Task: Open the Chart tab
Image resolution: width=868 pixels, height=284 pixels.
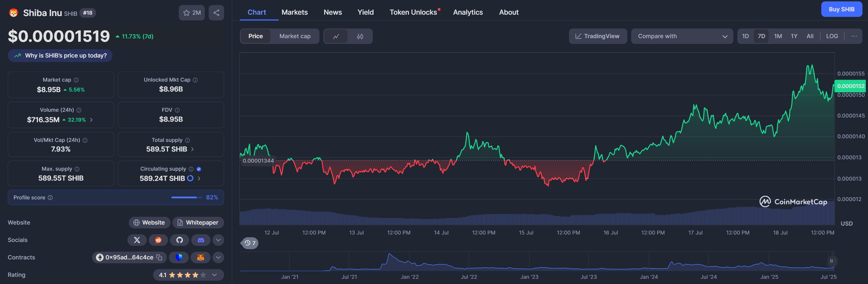Action: [256, 12]
